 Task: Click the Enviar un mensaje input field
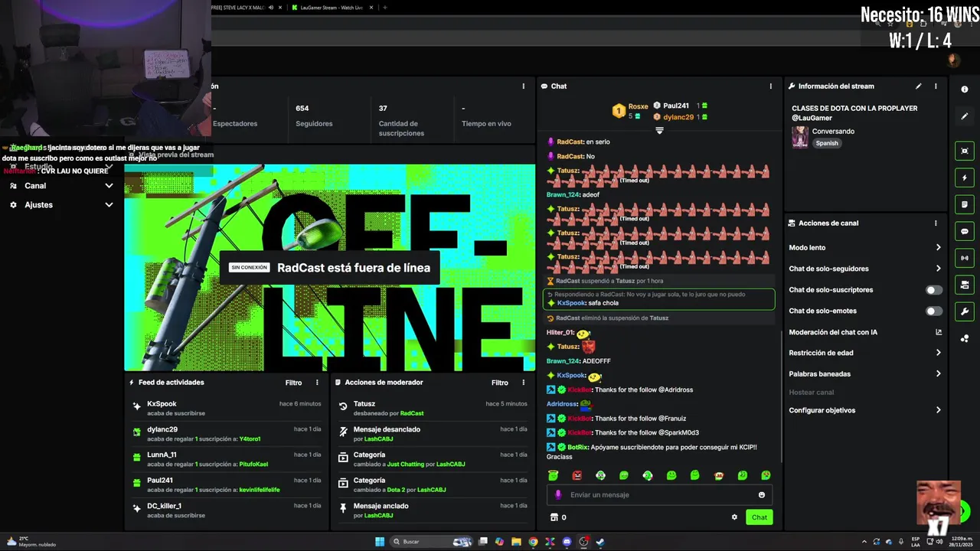(659, 495)
